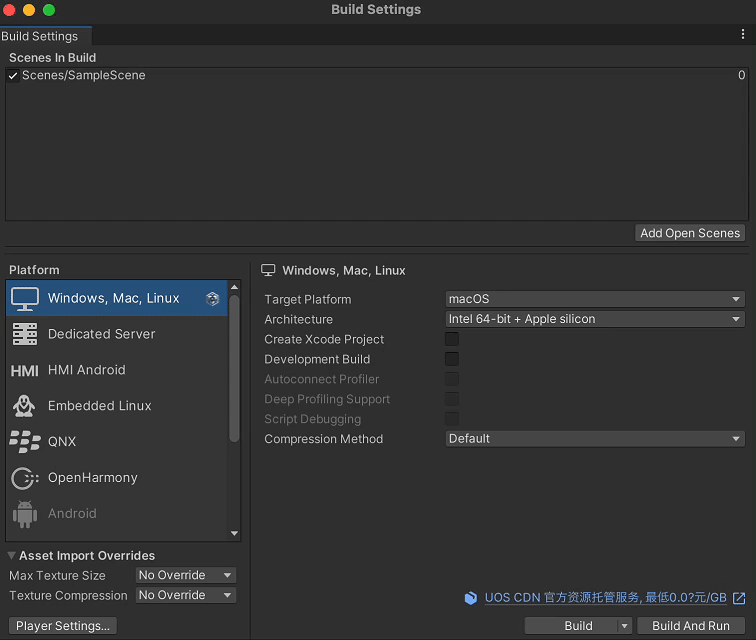The height and width of the screenshot is (640, 756).
Task: Click the yellow macOS minimize window button
Action: (29, 10)
